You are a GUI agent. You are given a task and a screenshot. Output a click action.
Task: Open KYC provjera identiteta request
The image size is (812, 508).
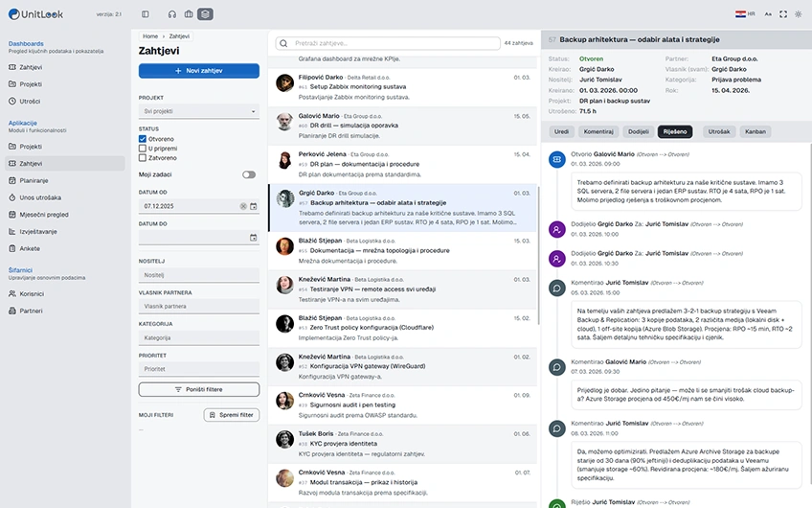[x=402, y=444]
